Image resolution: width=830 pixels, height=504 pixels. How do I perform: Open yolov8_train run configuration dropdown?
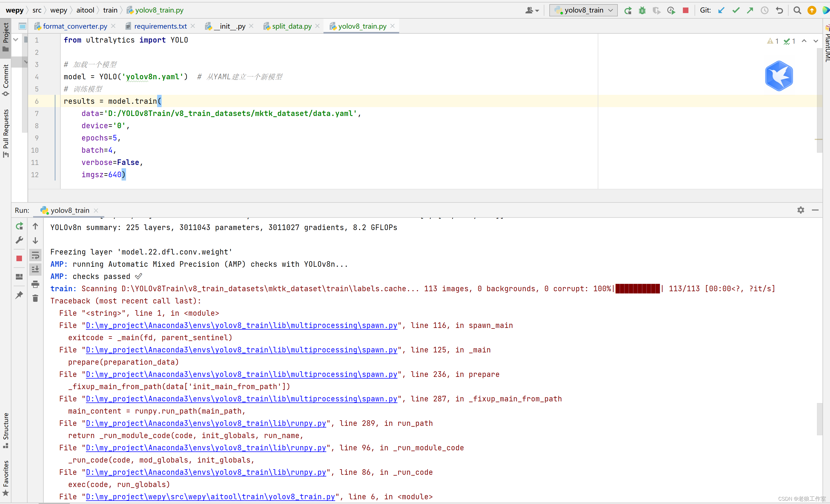(x=584, y=11)
